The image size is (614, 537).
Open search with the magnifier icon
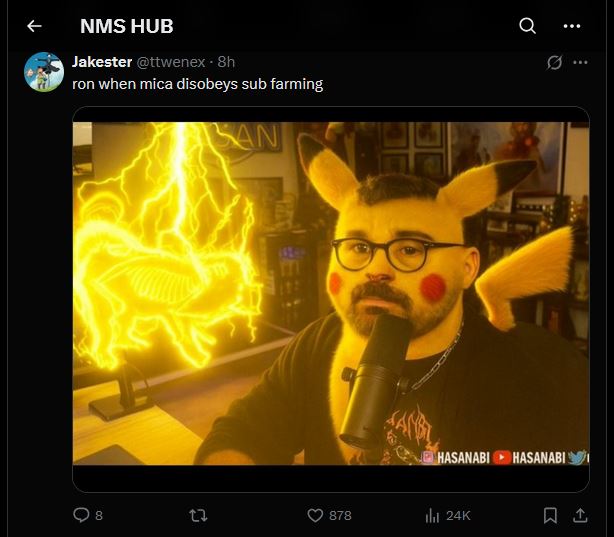(x=527, y=26)
